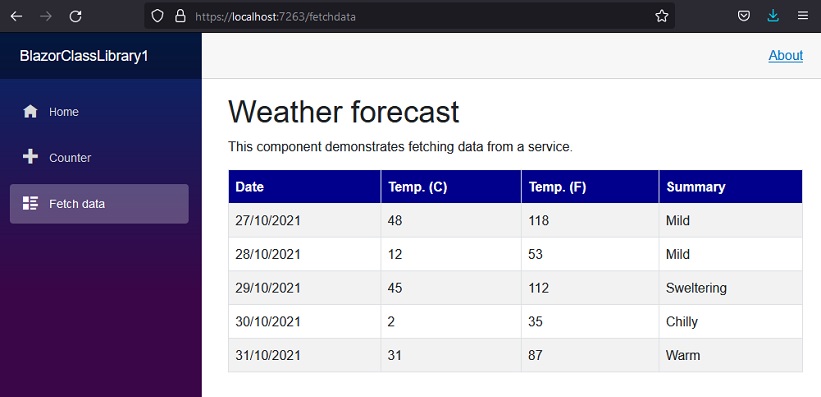Image resolution: width=821 pixels, height=397 pixels.
Task: Open the Firefox hamburger menu
Action: [803, 16]
